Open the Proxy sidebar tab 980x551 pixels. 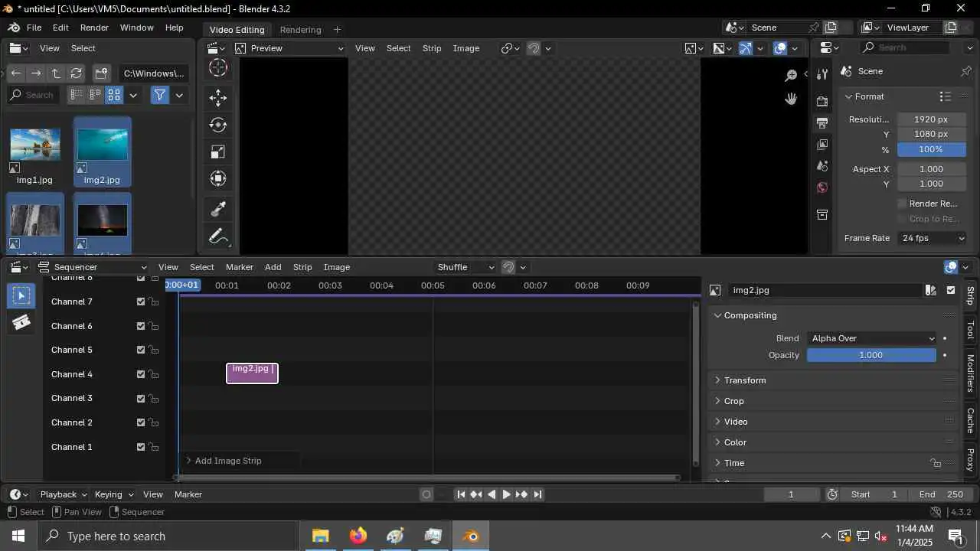coord(970,459)
